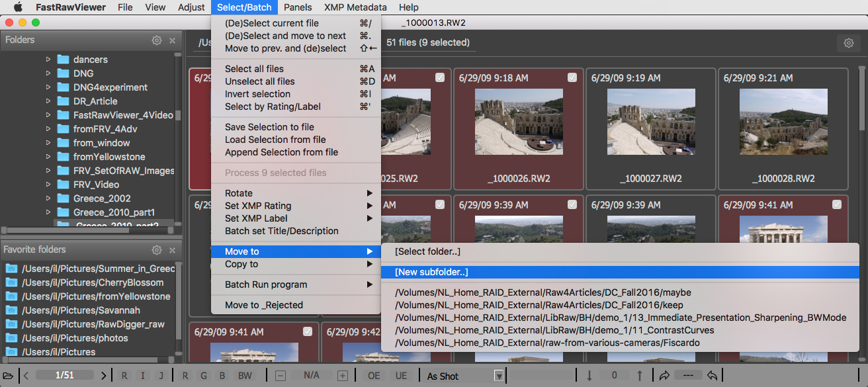Go to next image arrow
This screenshot has height=387, width=868.
coord(104,376)
